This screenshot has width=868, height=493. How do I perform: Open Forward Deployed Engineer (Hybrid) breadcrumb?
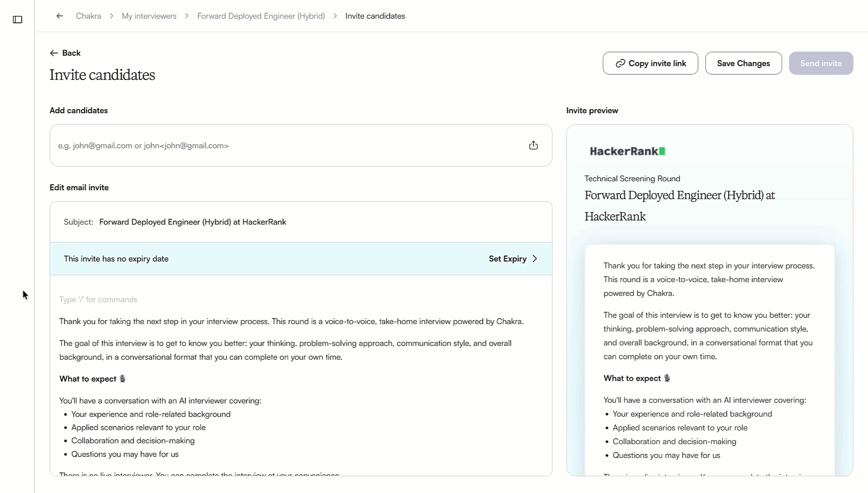pyautogui.click(x=261, y=16)
